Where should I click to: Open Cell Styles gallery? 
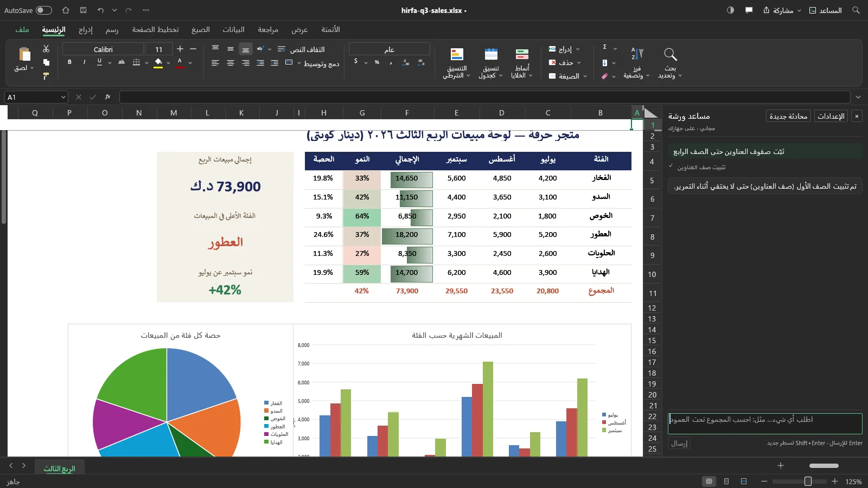[522, 63]
